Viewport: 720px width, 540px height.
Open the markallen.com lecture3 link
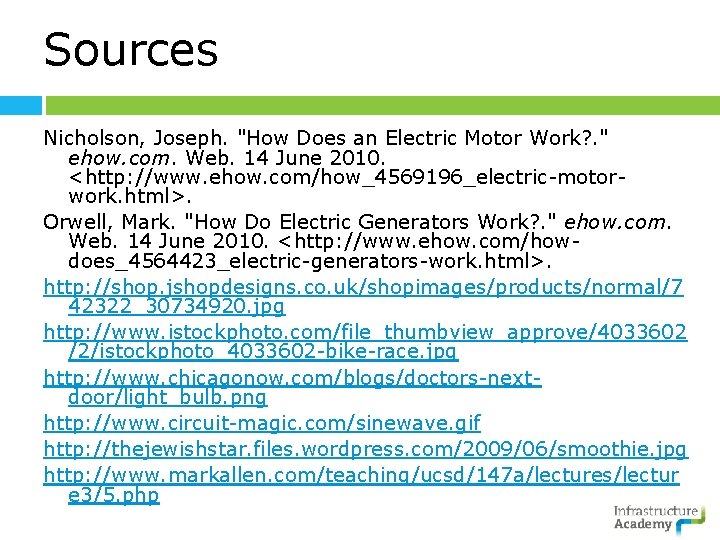pyautogui.click(x=361, y=485)
